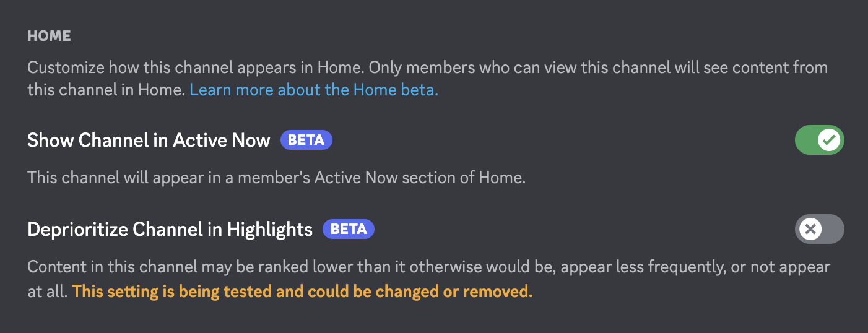Turn off Show Channel in Active Now

coord(819,140)
